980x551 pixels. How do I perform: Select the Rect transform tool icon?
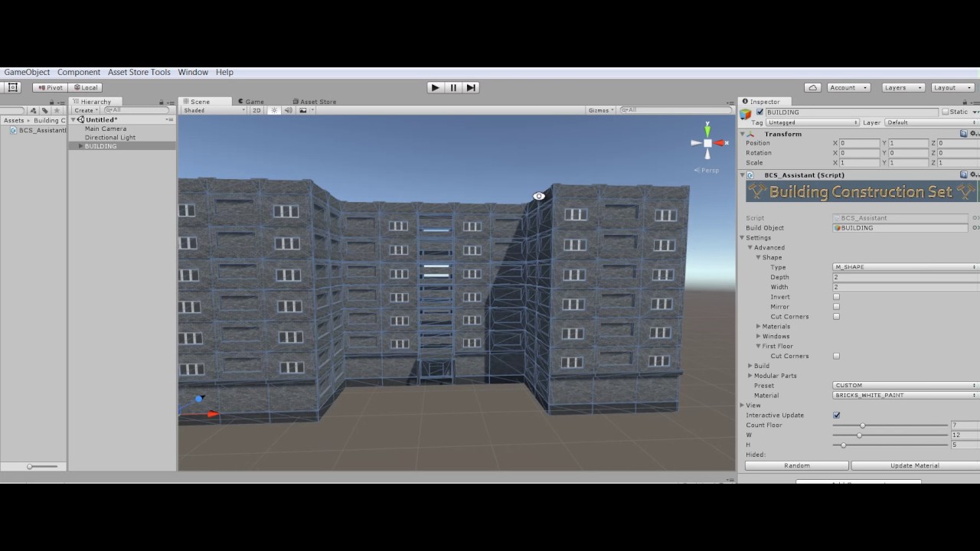[x=13, y=87]
